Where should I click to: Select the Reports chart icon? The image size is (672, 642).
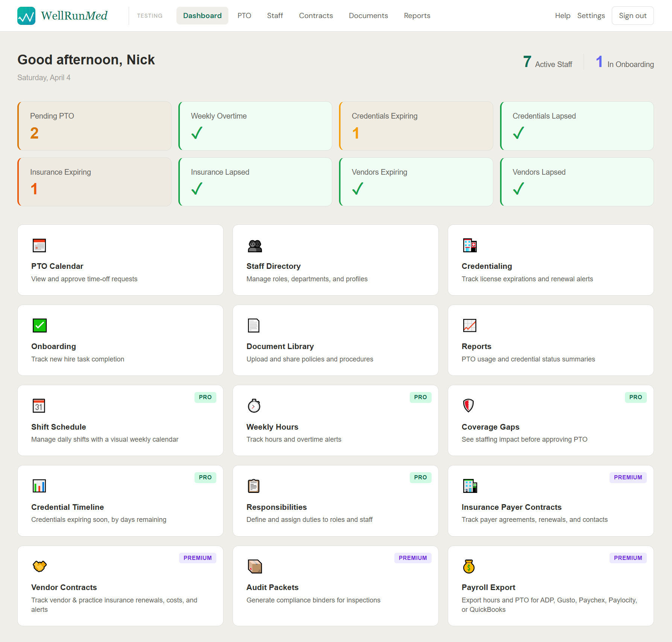click(469, 325)
